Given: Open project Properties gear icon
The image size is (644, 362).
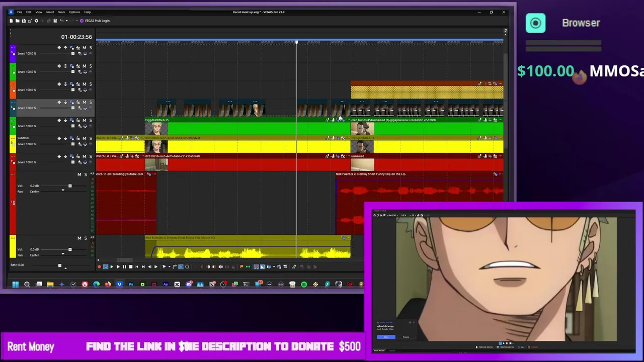Looking at the screenshot, I should 36,21.
